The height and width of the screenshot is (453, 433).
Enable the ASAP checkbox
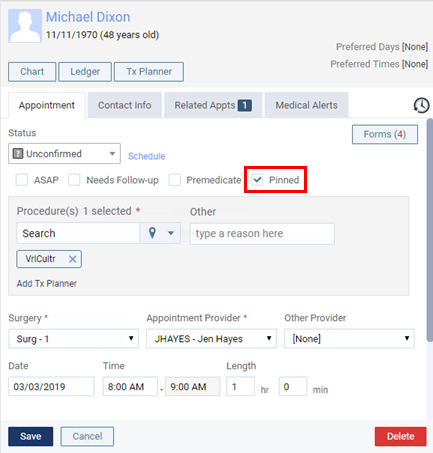coord(22,180)
